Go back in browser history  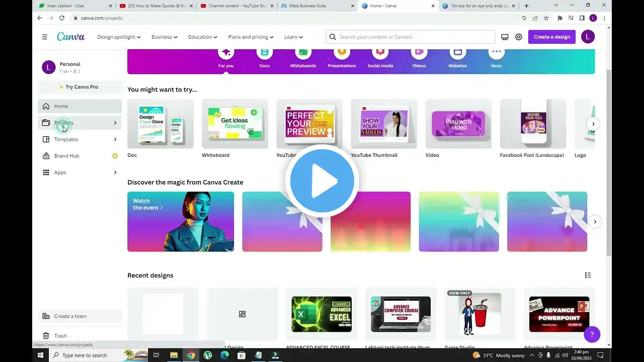click(40, 18)
